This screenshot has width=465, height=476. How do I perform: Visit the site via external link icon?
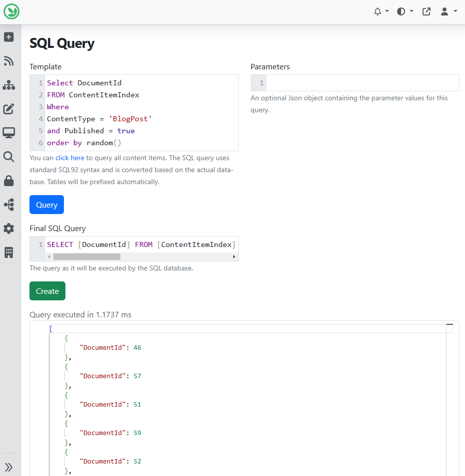pyautogui.click(x=427, y=11)
